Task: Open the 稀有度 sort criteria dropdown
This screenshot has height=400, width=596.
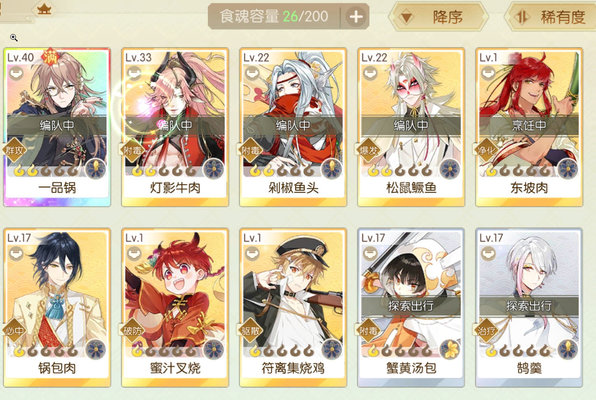Action: [x=551, y=17]
